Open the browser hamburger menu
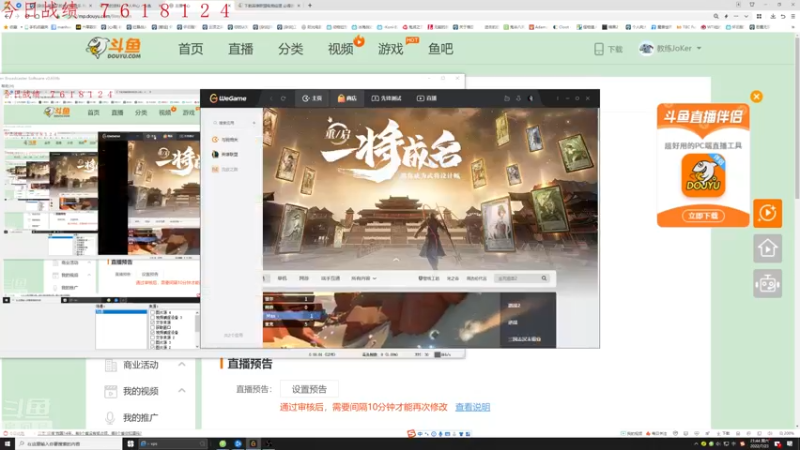The image size is (800, 450). [x=792, y=16]
